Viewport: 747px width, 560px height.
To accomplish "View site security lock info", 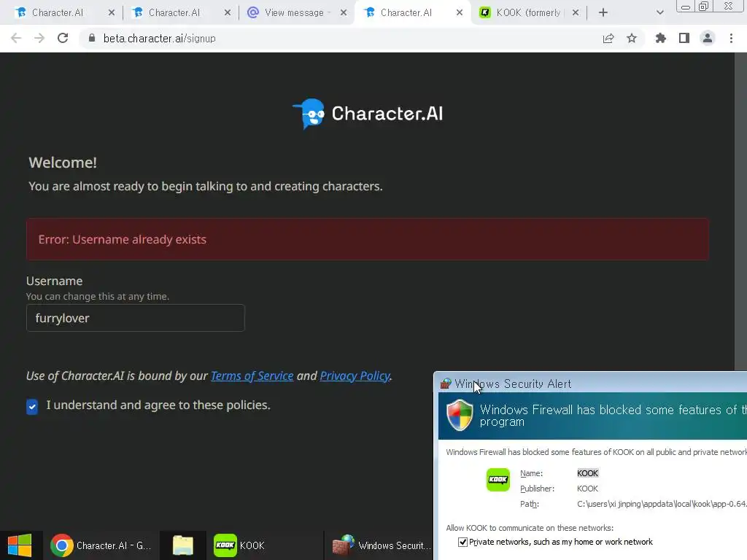I will pos(92,38).
